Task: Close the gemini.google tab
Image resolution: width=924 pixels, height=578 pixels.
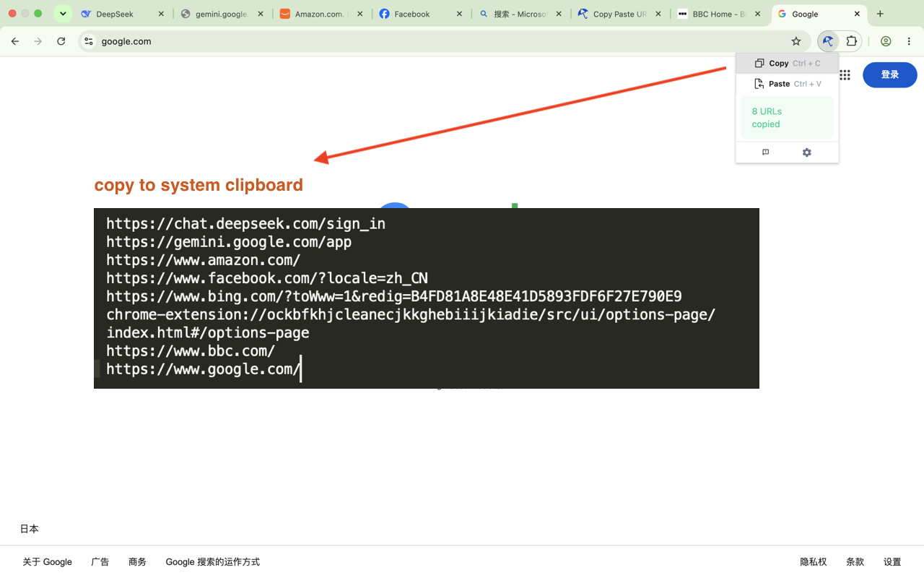Action: 261,14
